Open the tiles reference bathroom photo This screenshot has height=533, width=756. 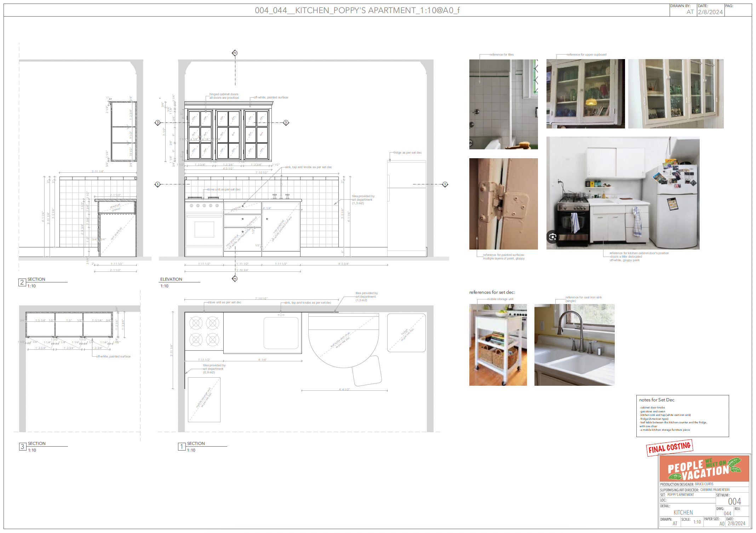(503, 104)
